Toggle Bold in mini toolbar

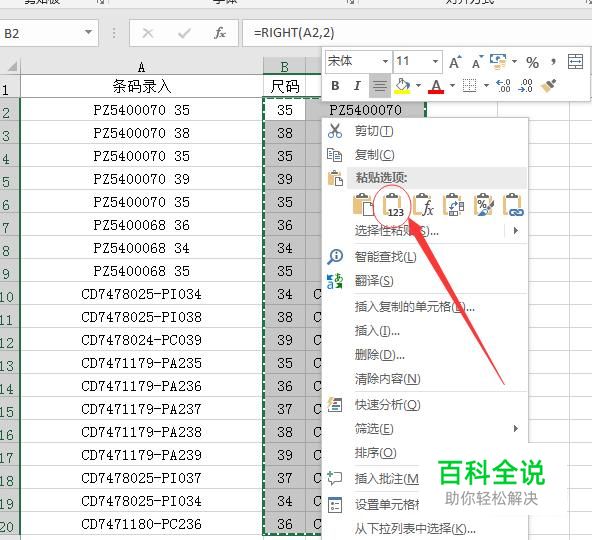click(335, 86)
